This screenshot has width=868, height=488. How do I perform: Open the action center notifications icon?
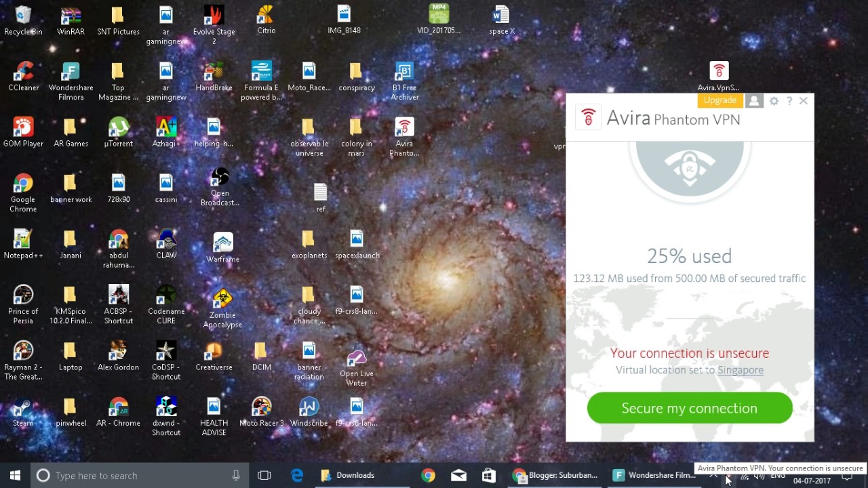point(847,476)
